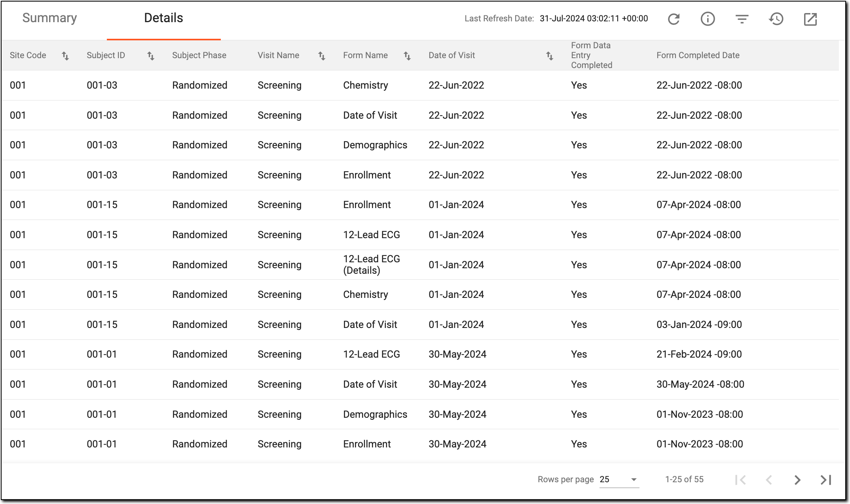Click the 1-25 of 55 pagination text
This screenshot has height=504, width=850.
[684, 479]
